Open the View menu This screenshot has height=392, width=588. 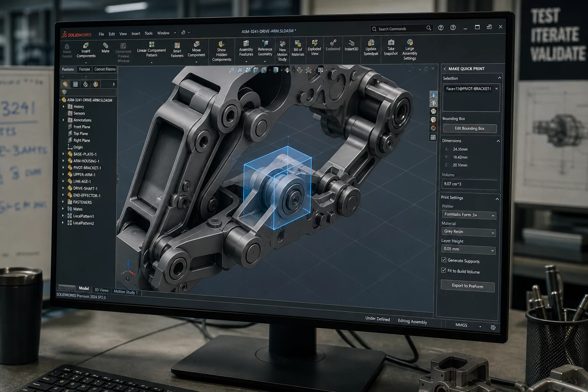[x=123, y=34]
